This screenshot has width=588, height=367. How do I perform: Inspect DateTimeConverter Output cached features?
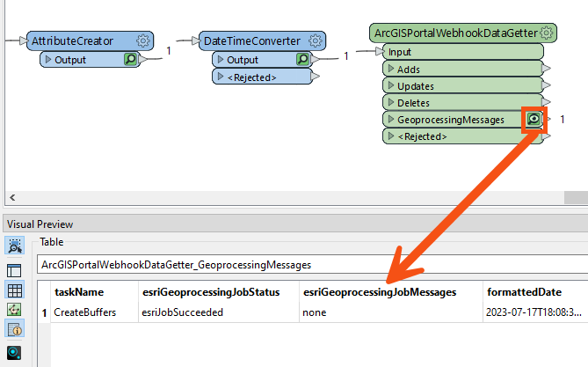click(x=302, y=59)
